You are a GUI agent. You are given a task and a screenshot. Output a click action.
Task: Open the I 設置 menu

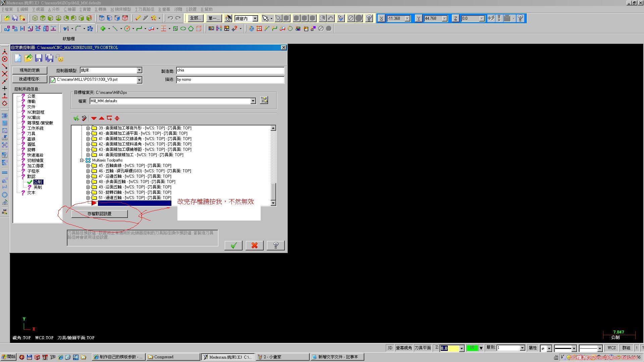pos(191,9)
